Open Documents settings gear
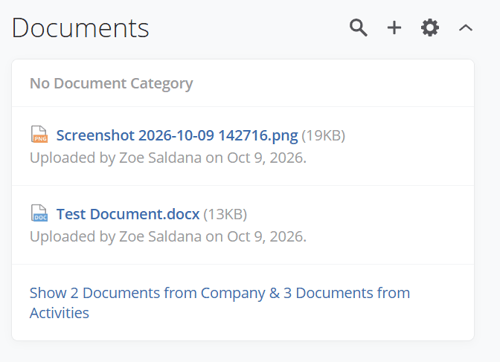Image resolution: width=500 pixels, height=362 pixels. point(430,28)
